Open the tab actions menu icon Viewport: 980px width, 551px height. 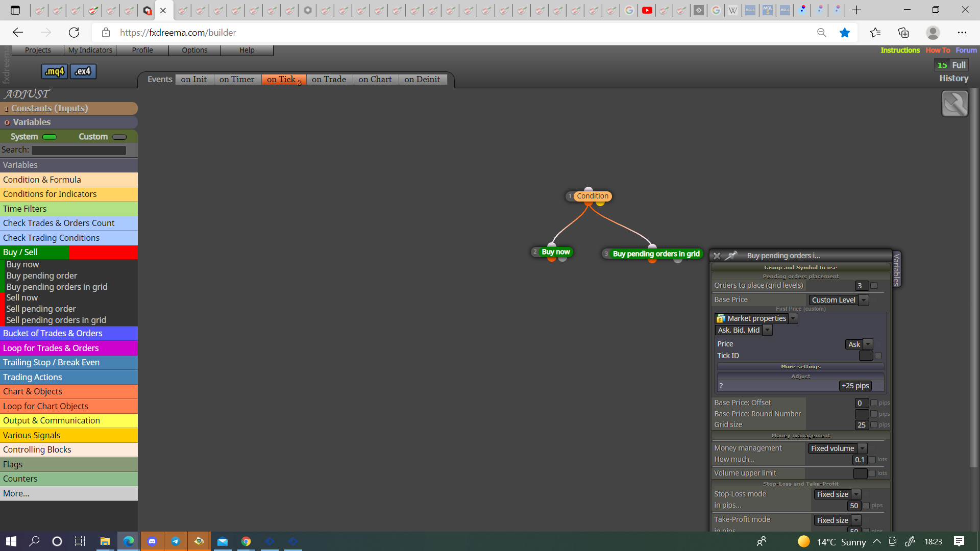15,10
